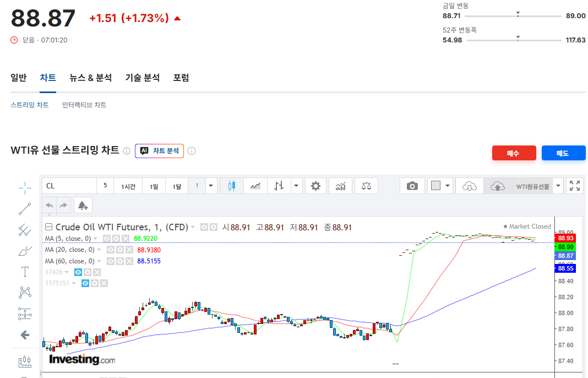Open settings for Crude Oil WTI Futures series
This screenshot has height=378, width=588.
(x=214, y=227)
